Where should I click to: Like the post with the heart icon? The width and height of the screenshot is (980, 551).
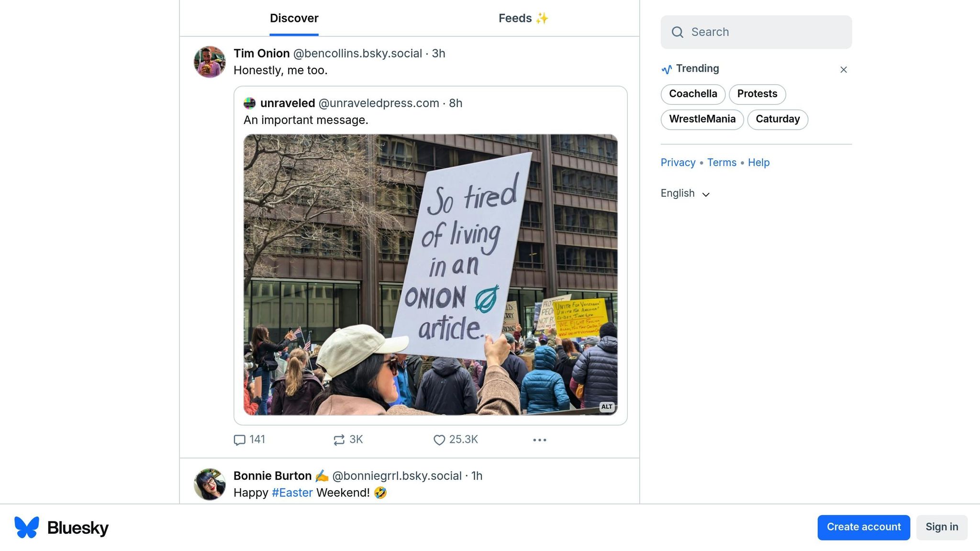(439, 440)
